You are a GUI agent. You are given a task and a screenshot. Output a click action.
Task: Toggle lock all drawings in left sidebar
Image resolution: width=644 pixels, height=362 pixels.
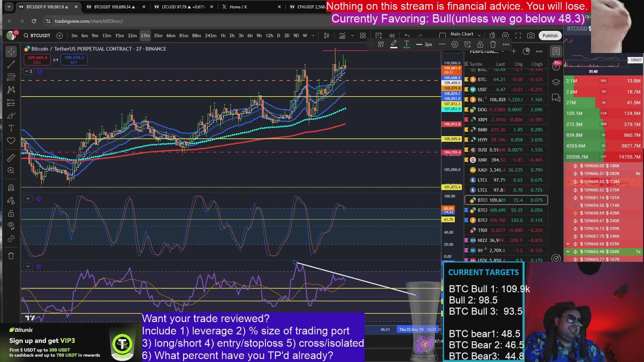(x=11, y=214)
